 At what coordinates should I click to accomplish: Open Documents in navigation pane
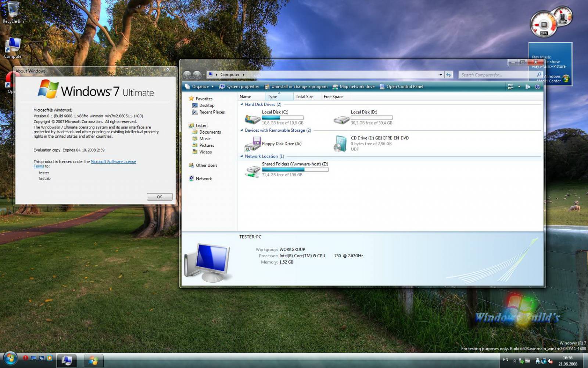pyautogui.click(x=207, y=132)
